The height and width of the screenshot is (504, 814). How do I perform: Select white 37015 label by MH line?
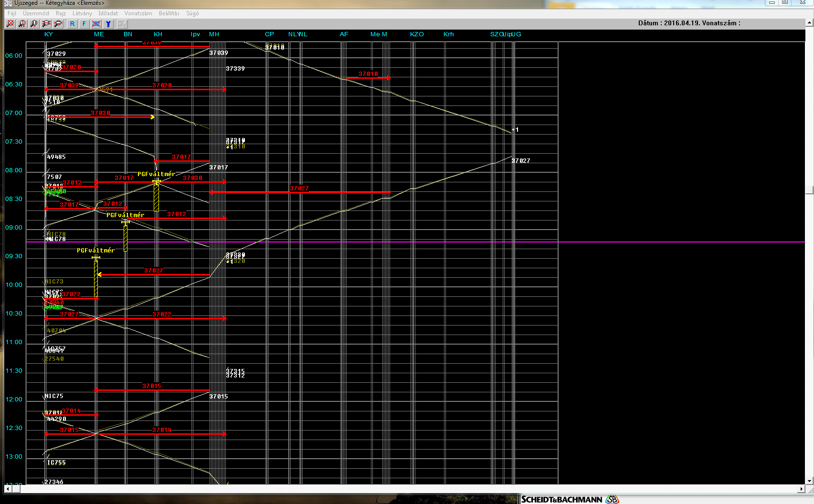219,397
